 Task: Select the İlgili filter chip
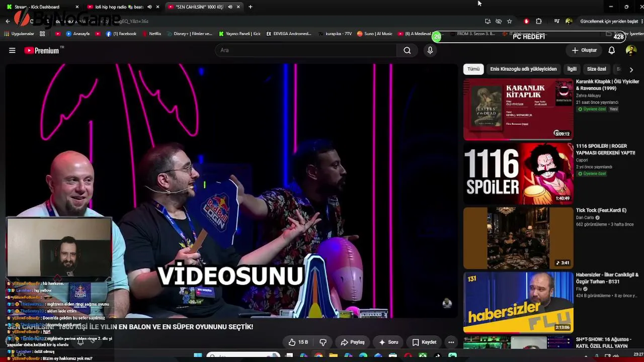572,69
